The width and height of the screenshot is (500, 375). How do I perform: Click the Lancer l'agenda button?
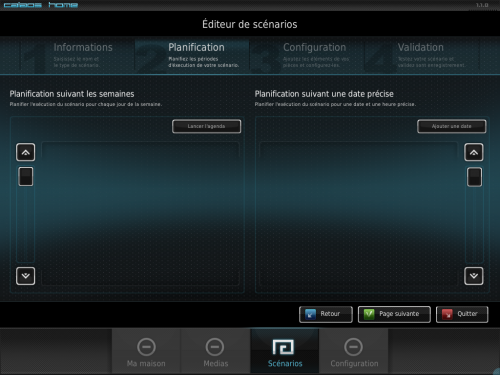[206, 126]
